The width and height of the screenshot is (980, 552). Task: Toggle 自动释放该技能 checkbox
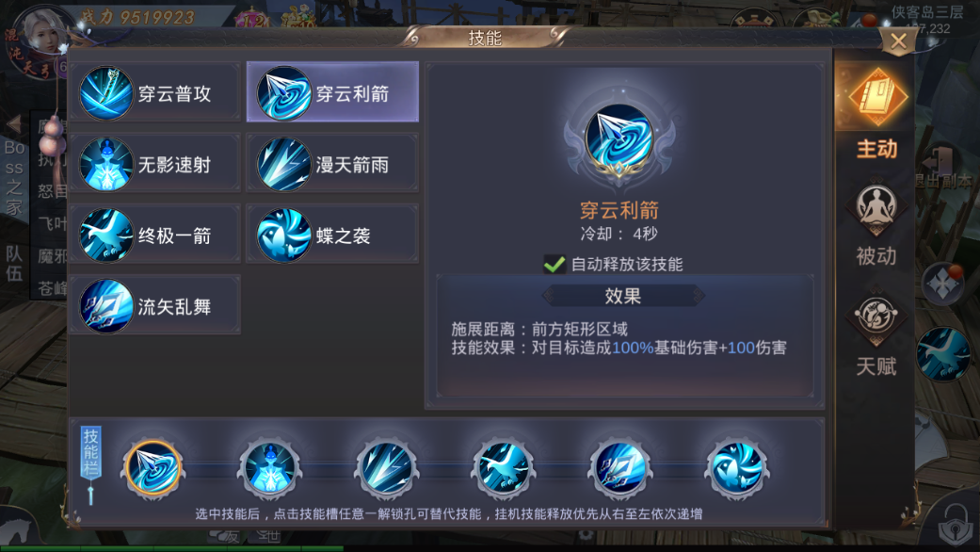click(554, 264)
